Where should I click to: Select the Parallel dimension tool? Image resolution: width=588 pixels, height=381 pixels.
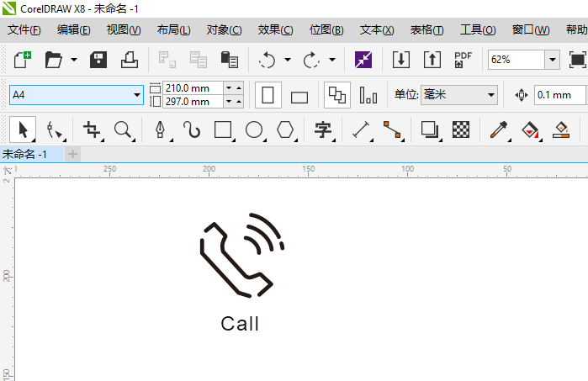pos(362,130)
